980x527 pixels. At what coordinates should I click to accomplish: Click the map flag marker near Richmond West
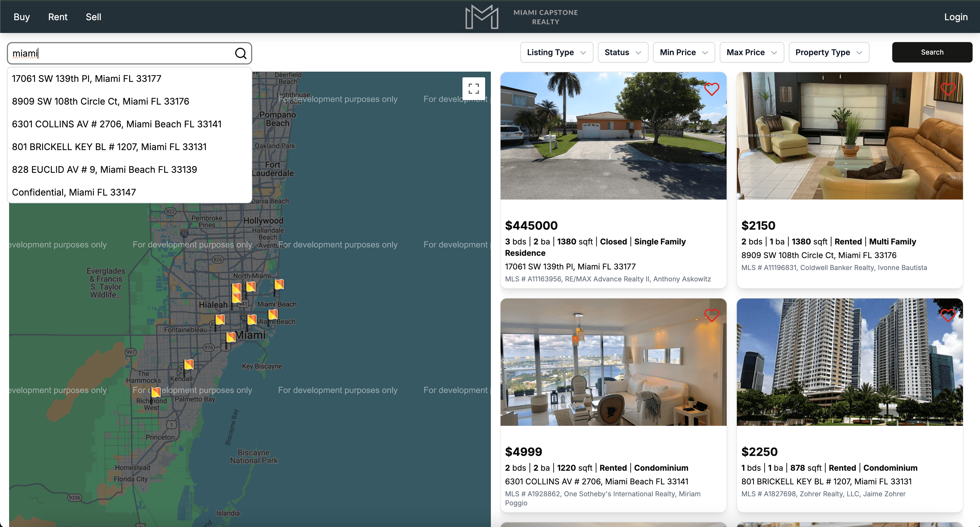pyautogui.click(x=156, y=393)
